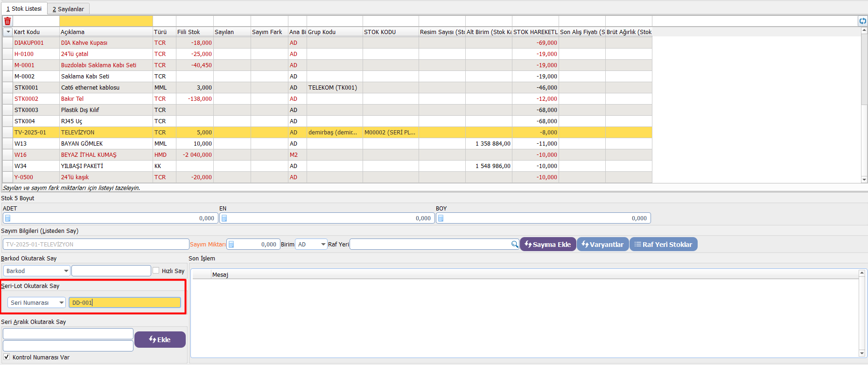Click the red trash delete icon

tap(7, 21)
